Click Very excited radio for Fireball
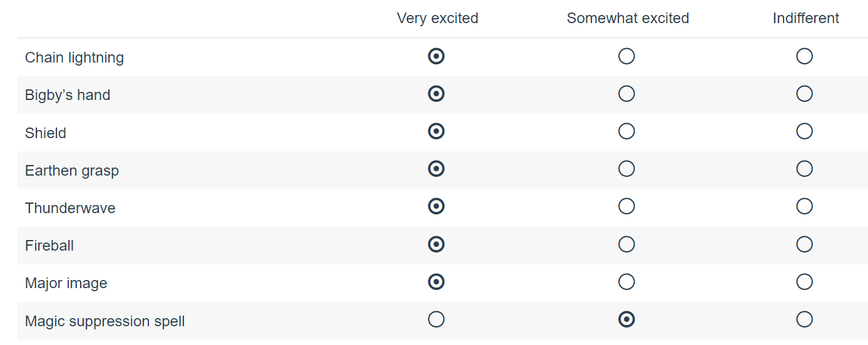 point(436,244)
